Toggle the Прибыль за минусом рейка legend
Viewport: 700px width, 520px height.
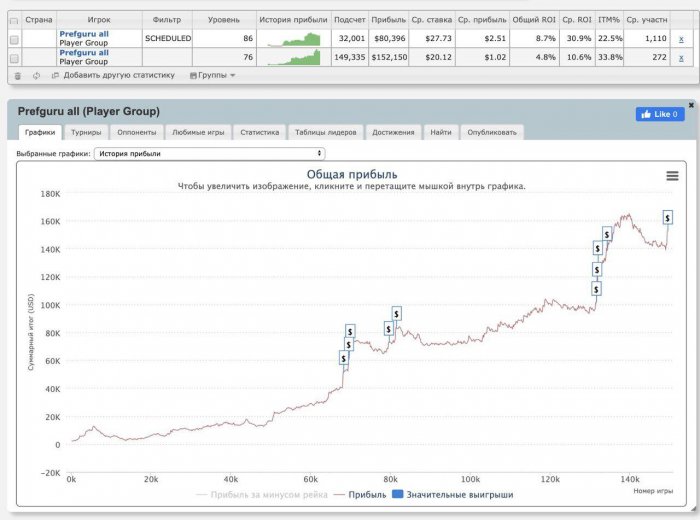coord(262,495)
